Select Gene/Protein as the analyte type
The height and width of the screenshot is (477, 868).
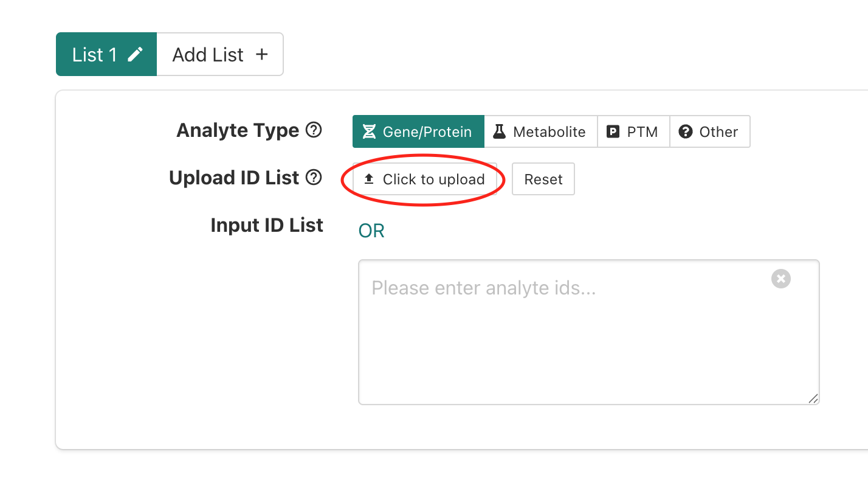[418, 131]
